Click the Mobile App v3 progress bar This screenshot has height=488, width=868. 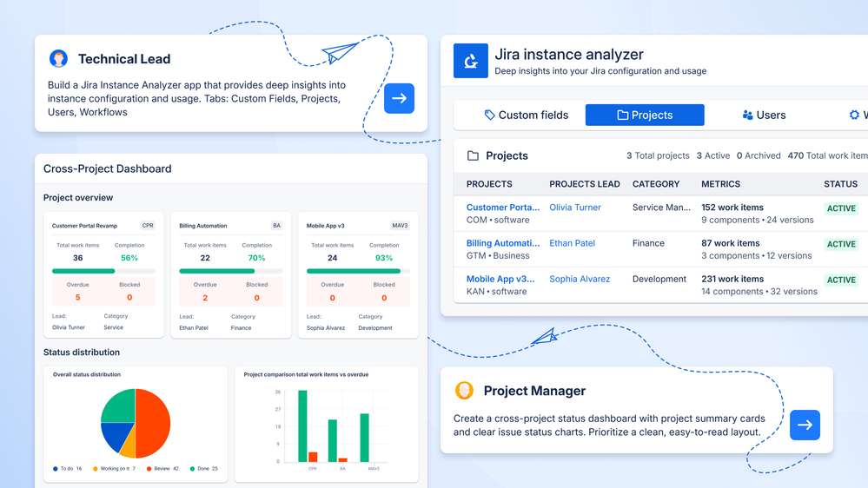[358, 271]
